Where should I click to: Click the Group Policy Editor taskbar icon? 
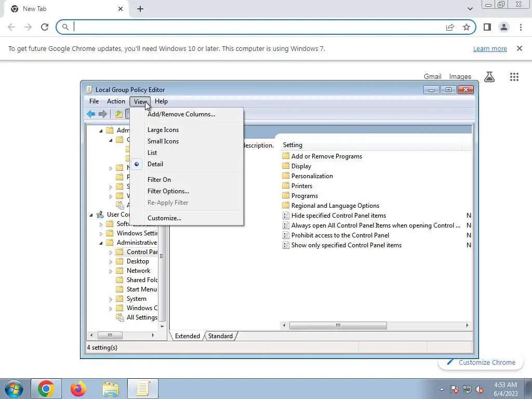point(143,389)
